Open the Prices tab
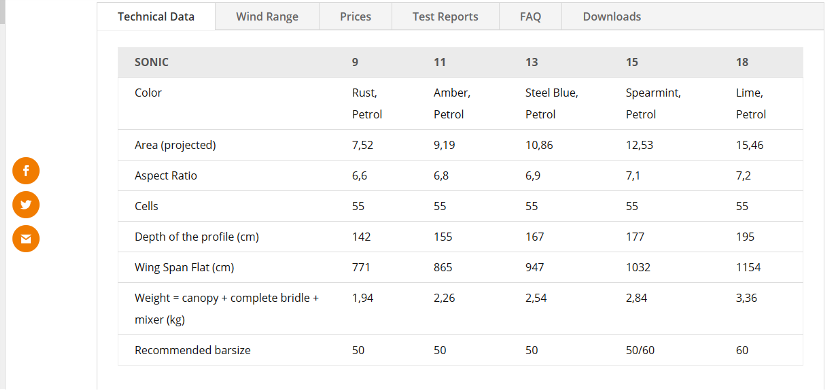 pyautogui.click(x=355, y=16)
